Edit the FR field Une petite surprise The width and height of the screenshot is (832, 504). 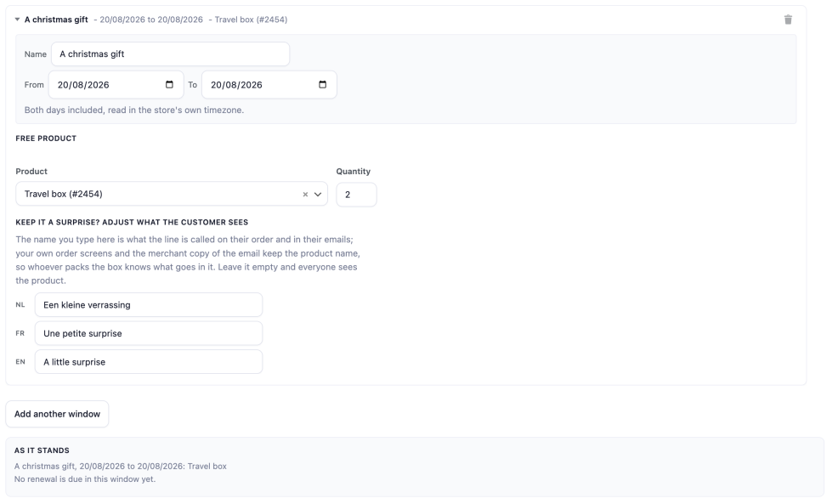tap(149, 333)
